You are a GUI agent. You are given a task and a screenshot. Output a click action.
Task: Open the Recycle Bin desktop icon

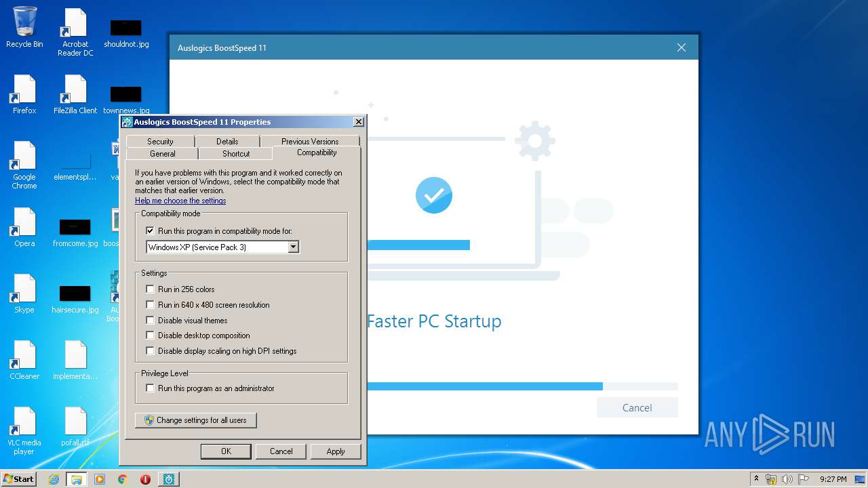(24, 27)
